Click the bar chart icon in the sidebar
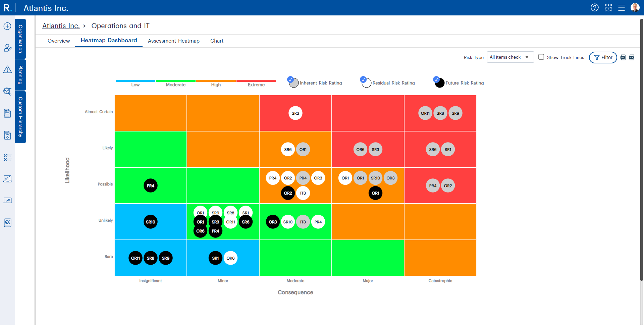 coord(7,179)
